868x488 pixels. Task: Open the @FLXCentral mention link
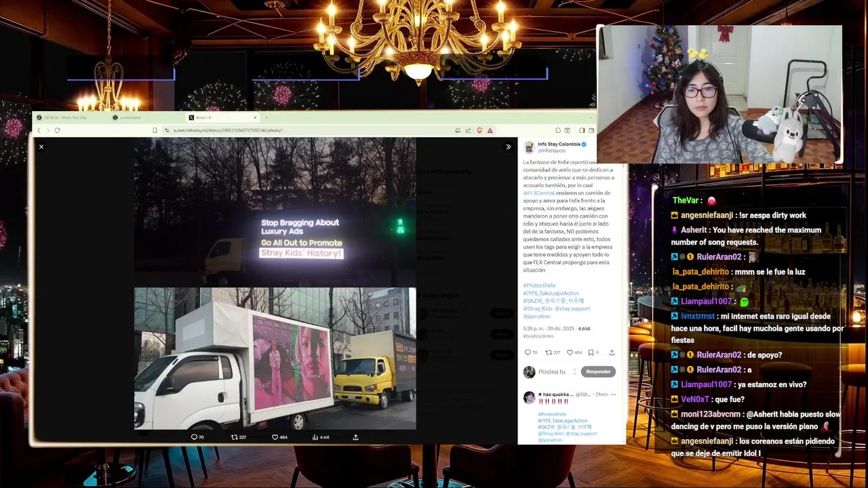(538, 193)
